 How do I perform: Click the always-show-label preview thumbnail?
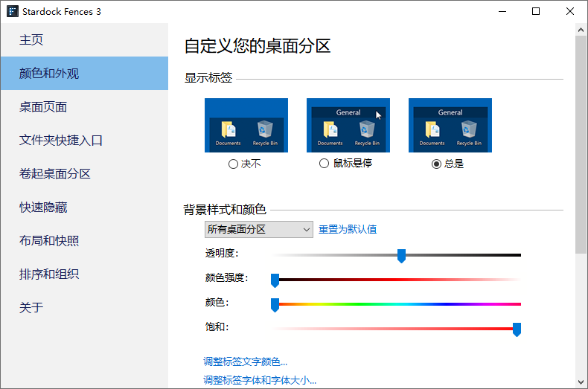(450, 125)
